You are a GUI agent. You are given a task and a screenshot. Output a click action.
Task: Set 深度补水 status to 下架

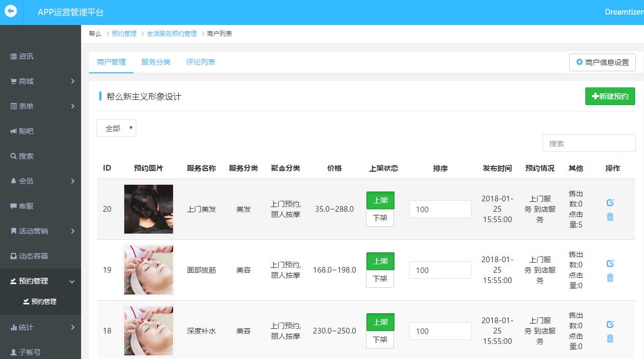[x=380, y=340]
